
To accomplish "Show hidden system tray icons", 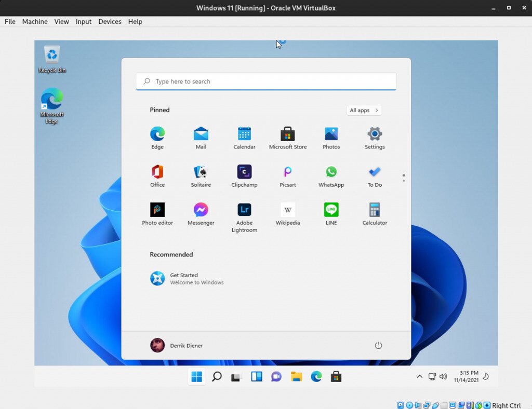I will (x=420, y=376).
